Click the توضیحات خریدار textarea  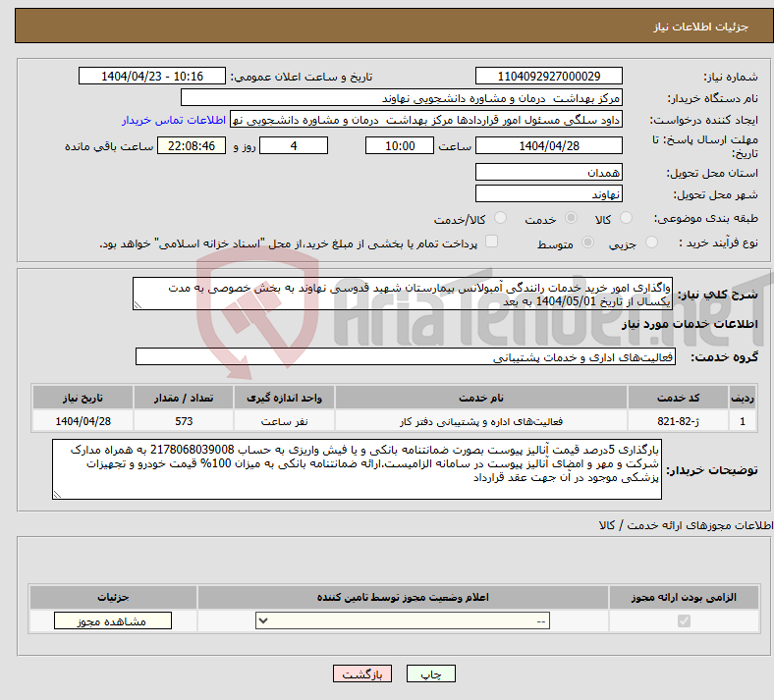tap(357, 469)
